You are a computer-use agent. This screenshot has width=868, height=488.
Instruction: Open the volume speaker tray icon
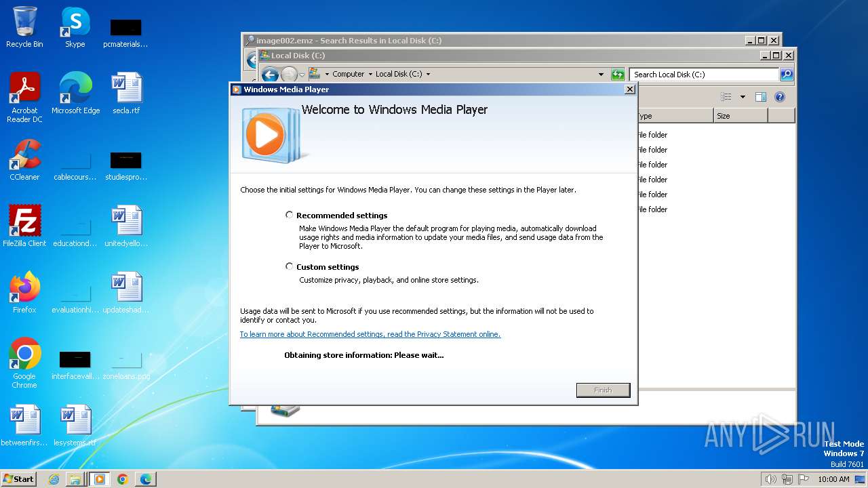[770, 479]
